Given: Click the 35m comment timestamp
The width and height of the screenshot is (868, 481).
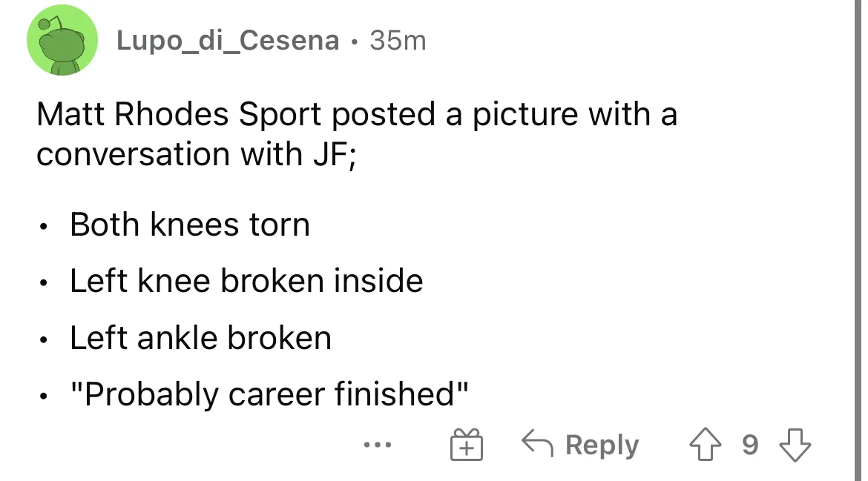Looking at the screenshot, I should pos(398,41).
